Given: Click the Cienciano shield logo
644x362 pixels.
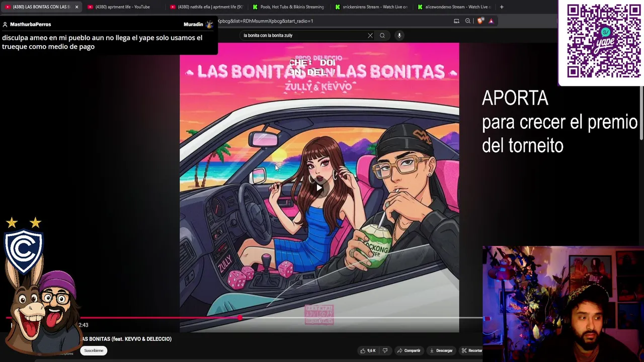Looking at the screenshot, I should pos(24,251).
